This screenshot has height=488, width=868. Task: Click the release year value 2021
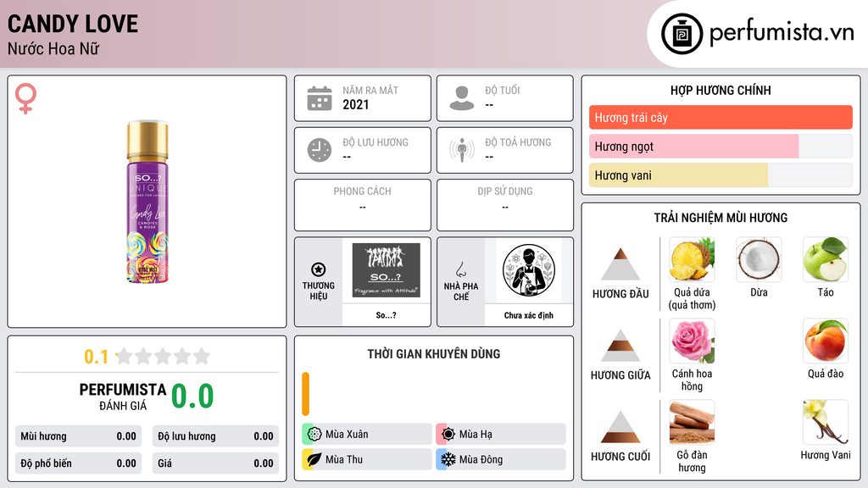click(355, 104)
